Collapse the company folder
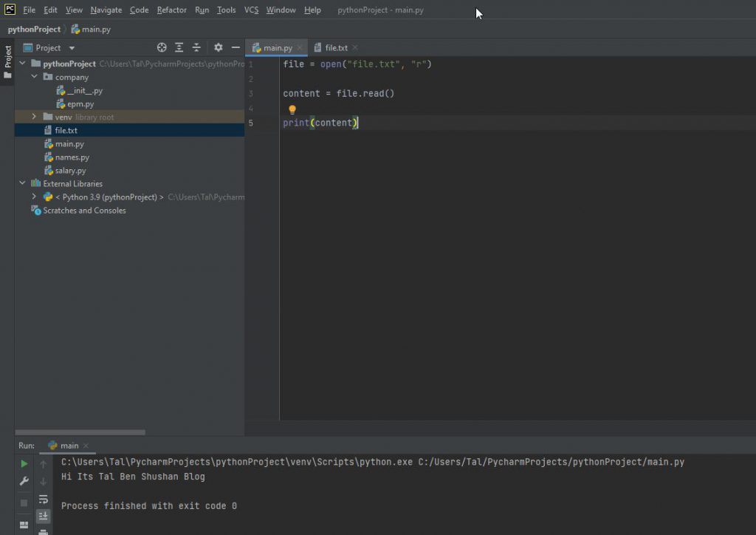This screenshot has height=535, width=756. [34, 77]
